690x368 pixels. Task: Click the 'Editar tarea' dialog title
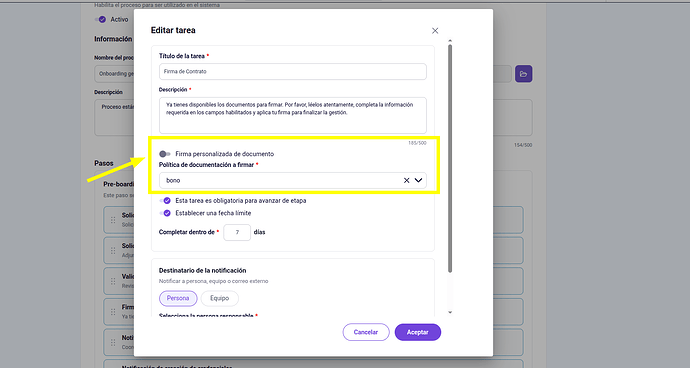173,30
